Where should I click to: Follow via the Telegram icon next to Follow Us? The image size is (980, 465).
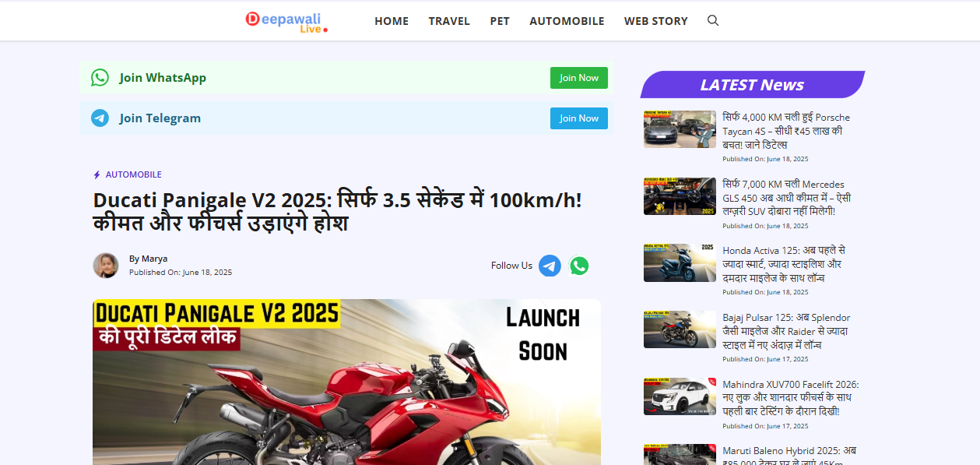click(x=550, y=266)
